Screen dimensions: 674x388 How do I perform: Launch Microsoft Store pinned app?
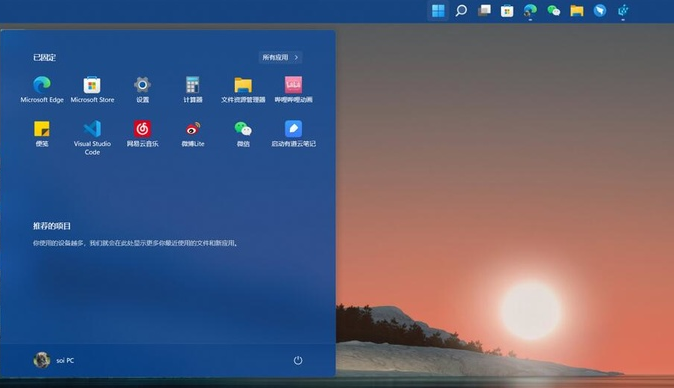pyautogui.click(x=92, y=89)
